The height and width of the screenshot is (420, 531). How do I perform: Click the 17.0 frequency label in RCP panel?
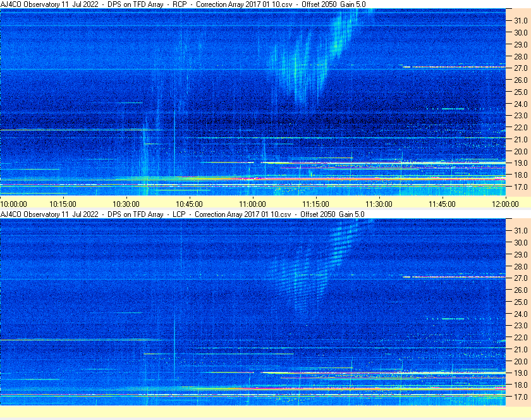520,187
